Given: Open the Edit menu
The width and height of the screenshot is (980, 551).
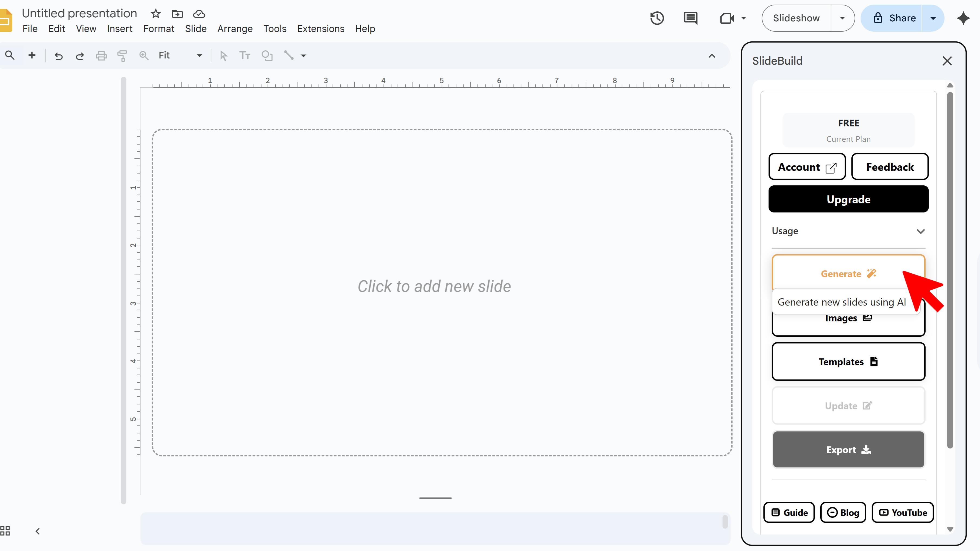Looking at the screenshot, I should click(57, 29).
